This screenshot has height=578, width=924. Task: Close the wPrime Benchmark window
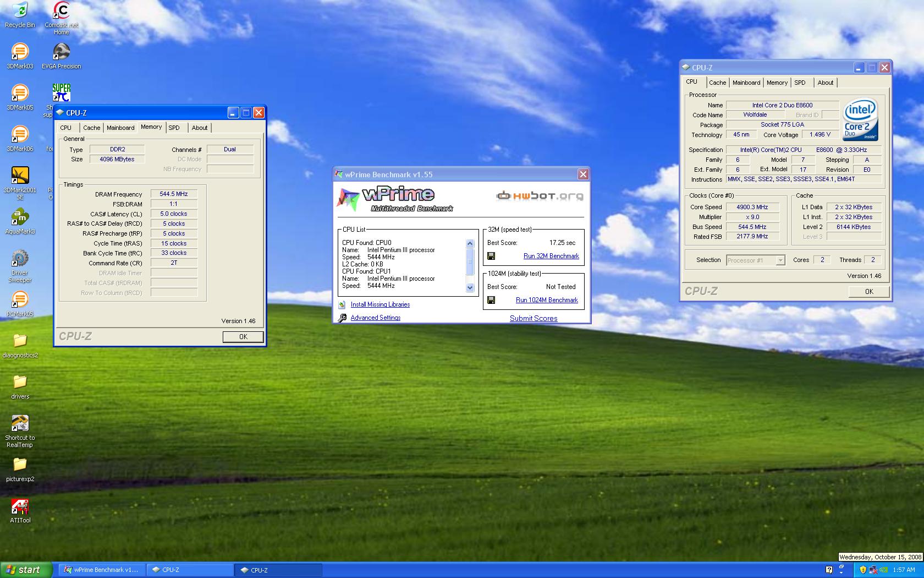point(583,175)
